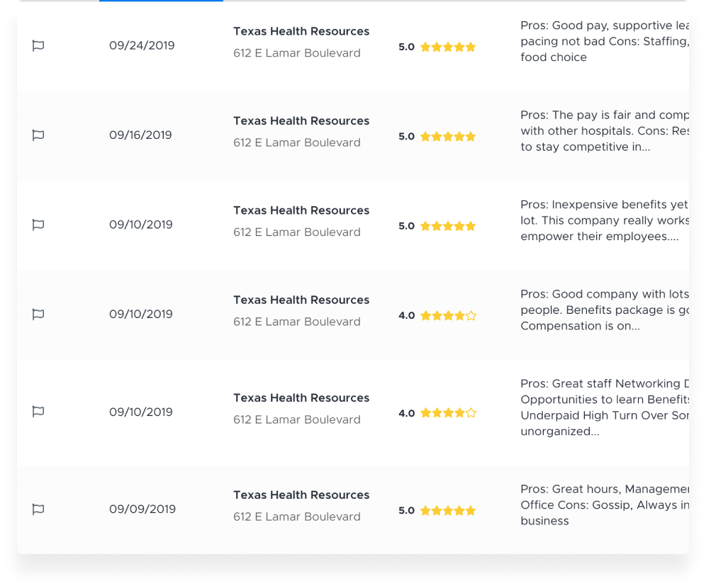
Task: Click the five-star rating of the 09/24/2019 review
Action: click(448, 47)
